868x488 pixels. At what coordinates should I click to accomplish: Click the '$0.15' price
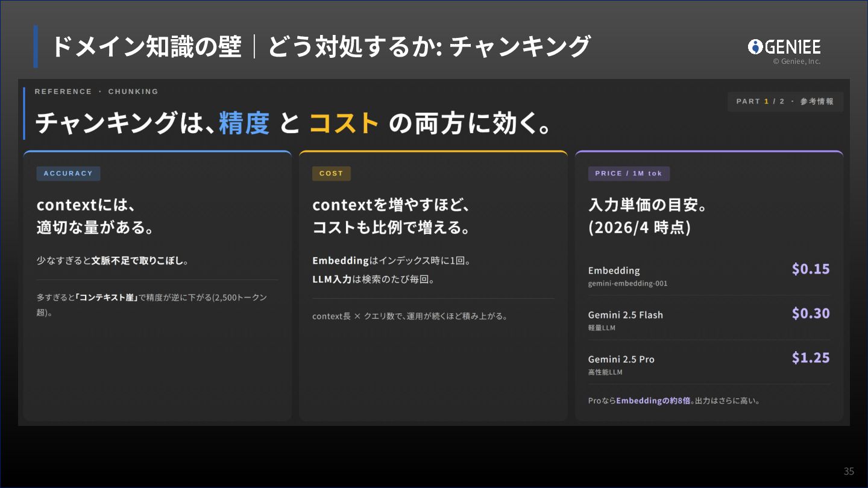coord(811,269)
